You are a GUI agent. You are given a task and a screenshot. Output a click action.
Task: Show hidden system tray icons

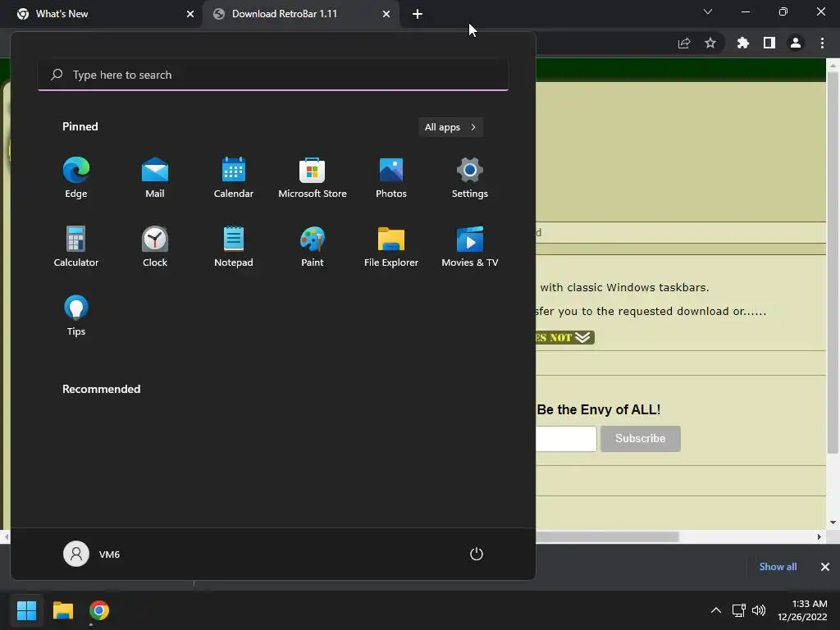point(715,610)
